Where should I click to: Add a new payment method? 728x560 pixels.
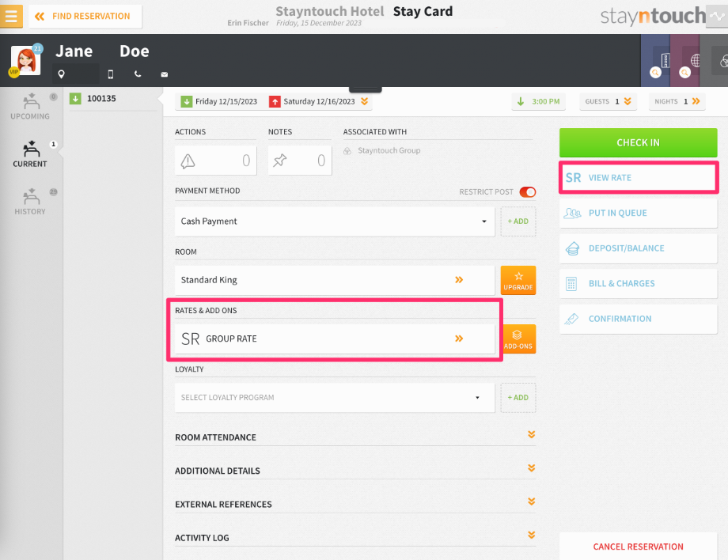(518, 221)
